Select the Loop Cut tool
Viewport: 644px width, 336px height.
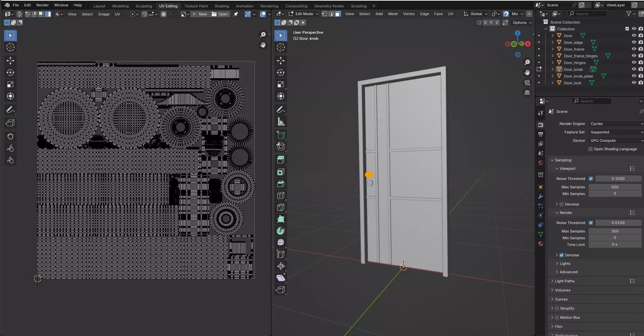[281, 195]
